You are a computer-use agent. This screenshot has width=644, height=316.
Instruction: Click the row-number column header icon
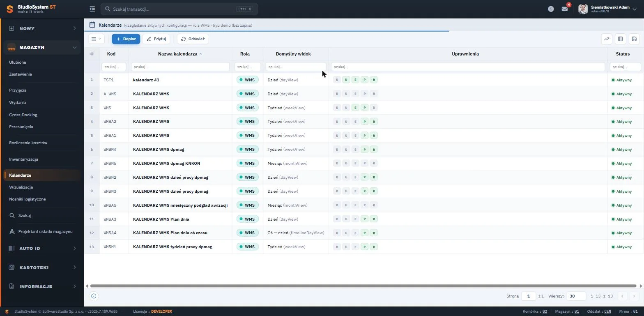pyautogui.click(x=92, y=54)
